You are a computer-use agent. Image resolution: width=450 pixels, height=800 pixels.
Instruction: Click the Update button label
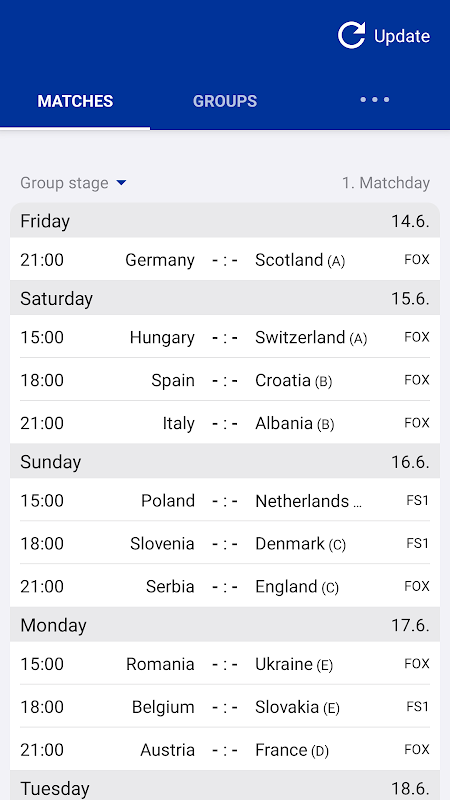point(402,36)
